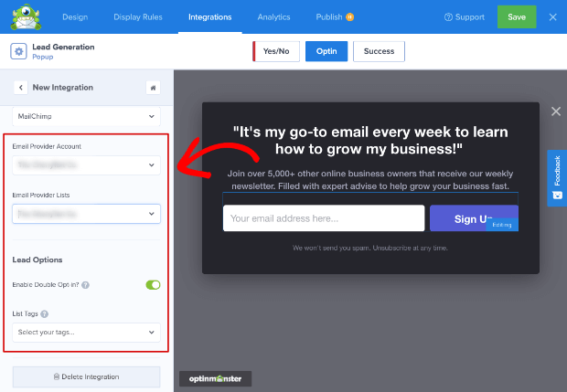The height and width of the screenshot is (392, 567).
Task: Open the campaign settings gear icon
Action: (18, 51)
